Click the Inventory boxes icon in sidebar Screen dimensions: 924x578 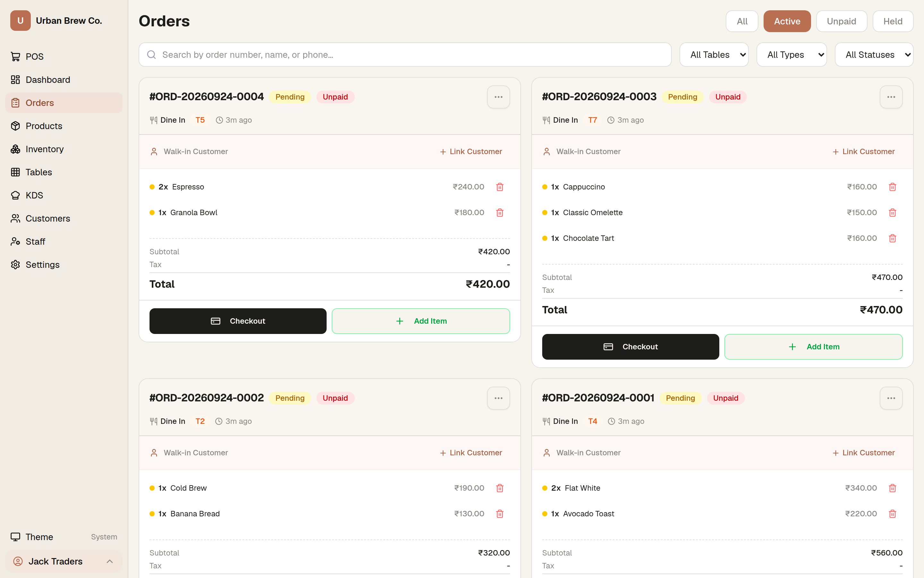(x=15, y=149)
